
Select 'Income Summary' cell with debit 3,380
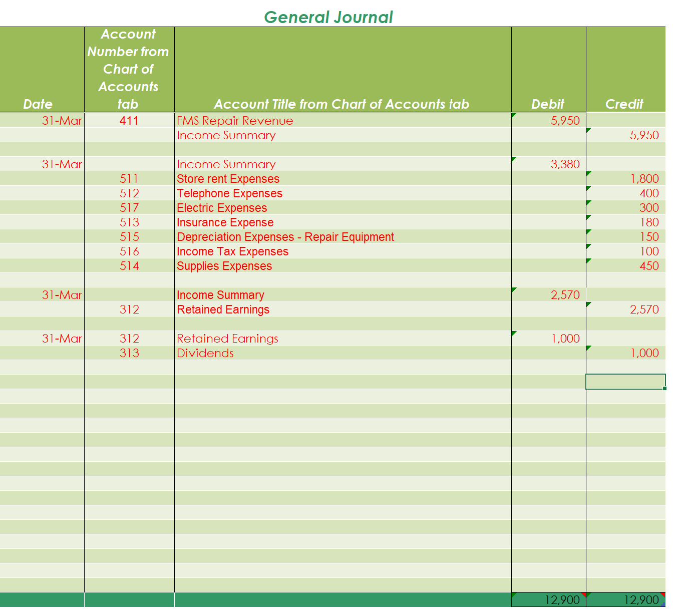coord(343,164)
